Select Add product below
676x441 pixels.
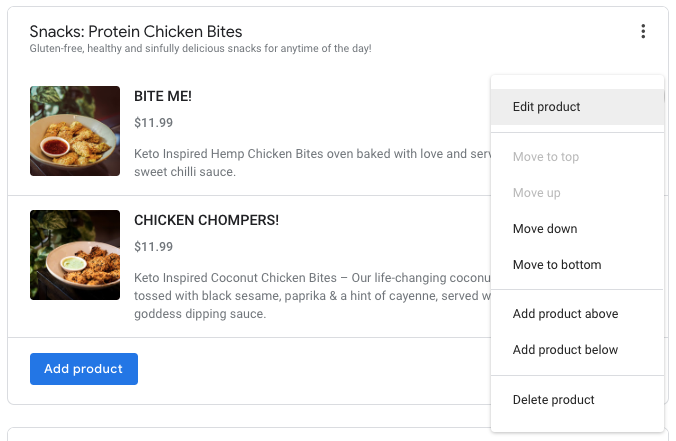click(565, 350)
